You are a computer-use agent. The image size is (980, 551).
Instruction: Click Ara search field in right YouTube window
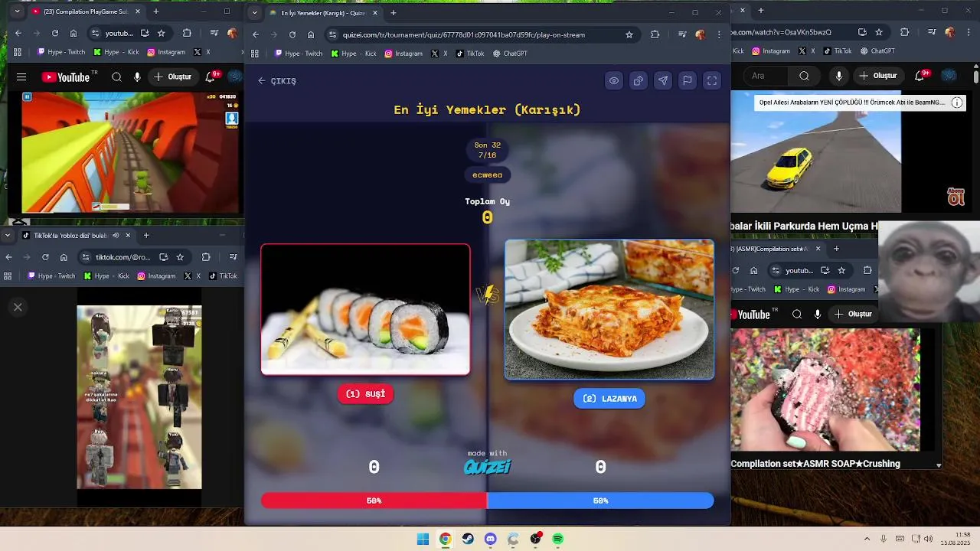(767, 76)
